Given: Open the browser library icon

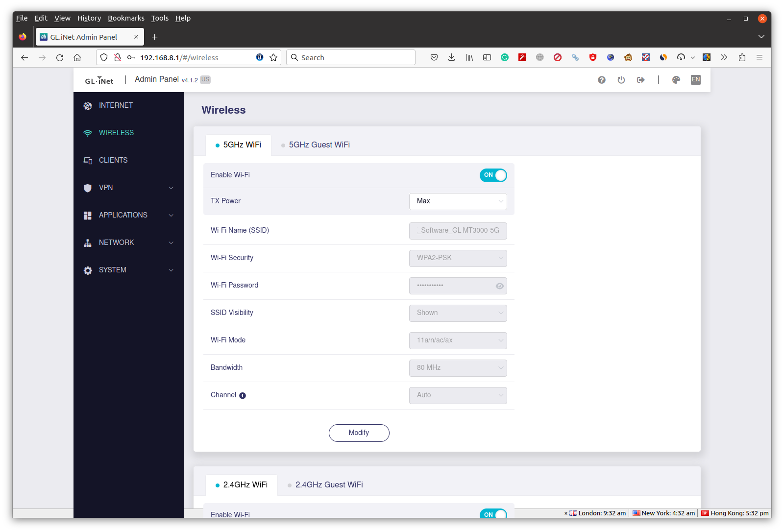Looking at the screenshot, I should [469, 57].
